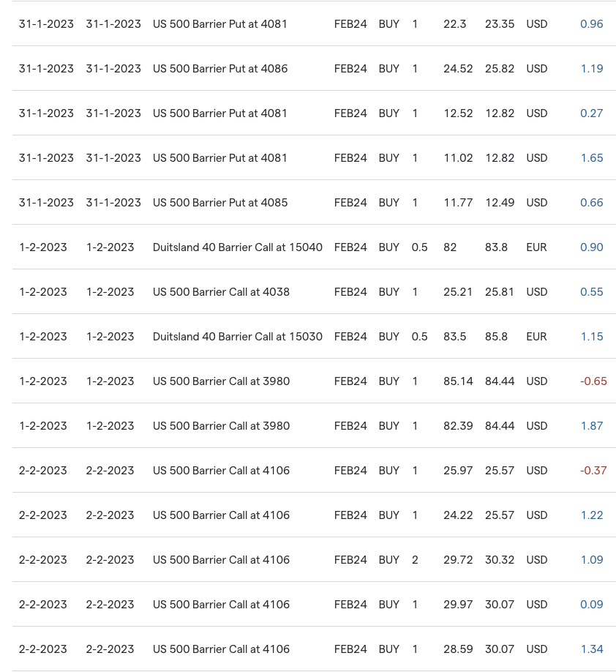Open the 1.87 profit figure

point(591,426)
